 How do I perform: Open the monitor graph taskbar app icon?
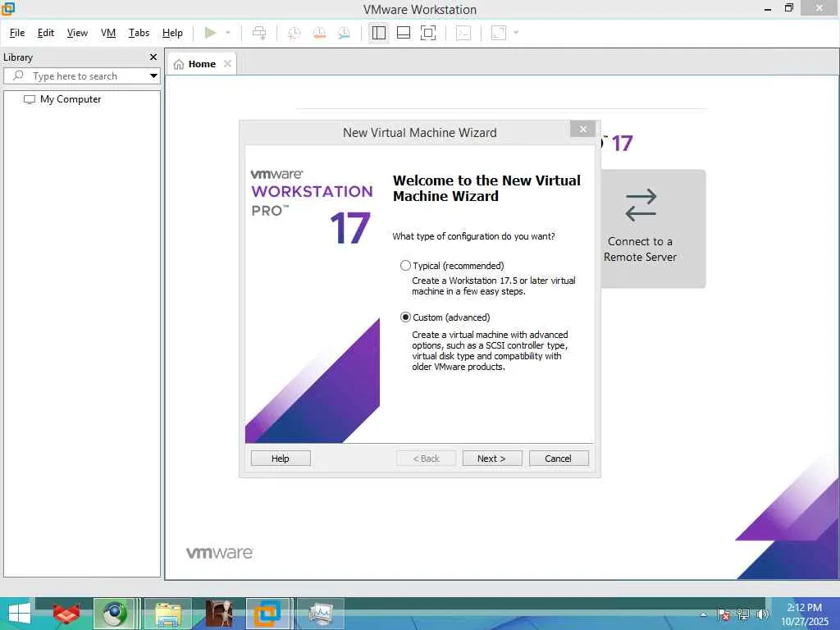pos(321,614)
